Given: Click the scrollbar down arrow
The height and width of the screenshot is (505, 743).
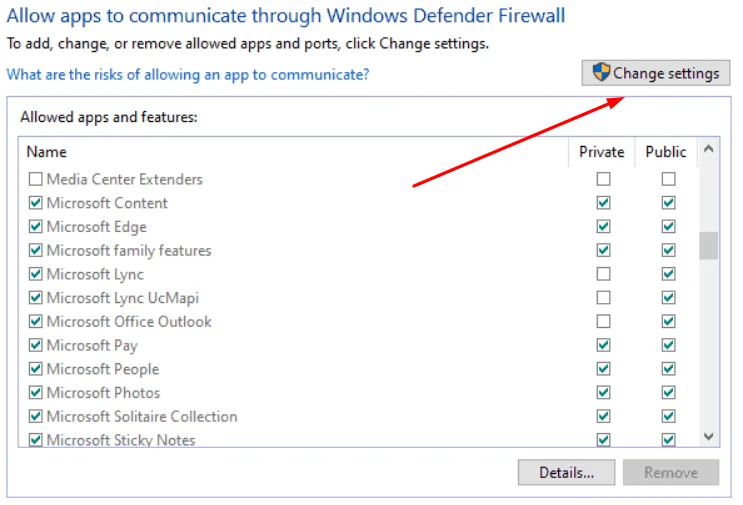Looking at the screenshot, I should (x=708, y=436).
